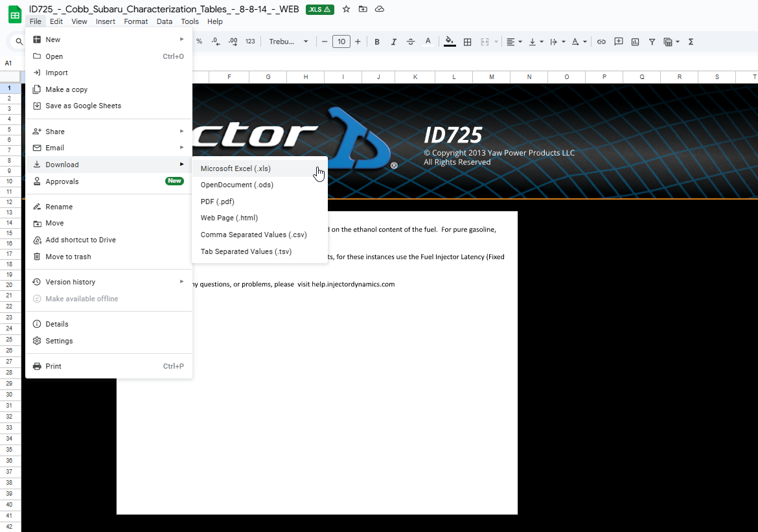Open the 123 more formats menu
The width and height of the screenshot is (758, 532).
click(x=250, y=41)
